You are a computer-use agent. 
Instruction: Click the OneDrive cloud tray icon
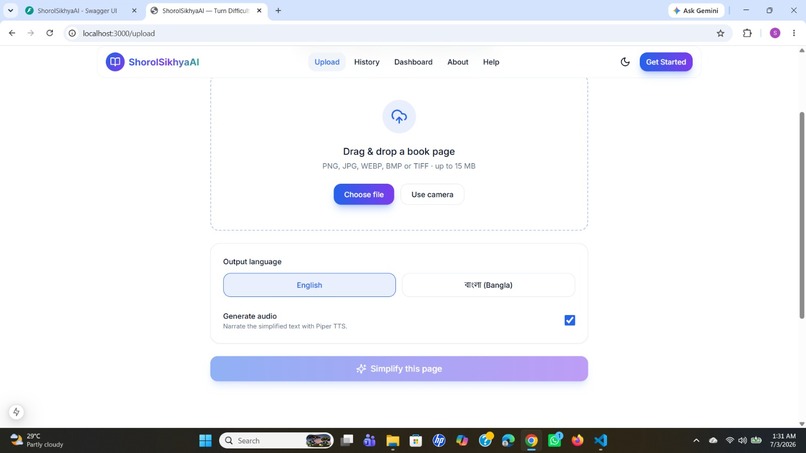(713, 441)
